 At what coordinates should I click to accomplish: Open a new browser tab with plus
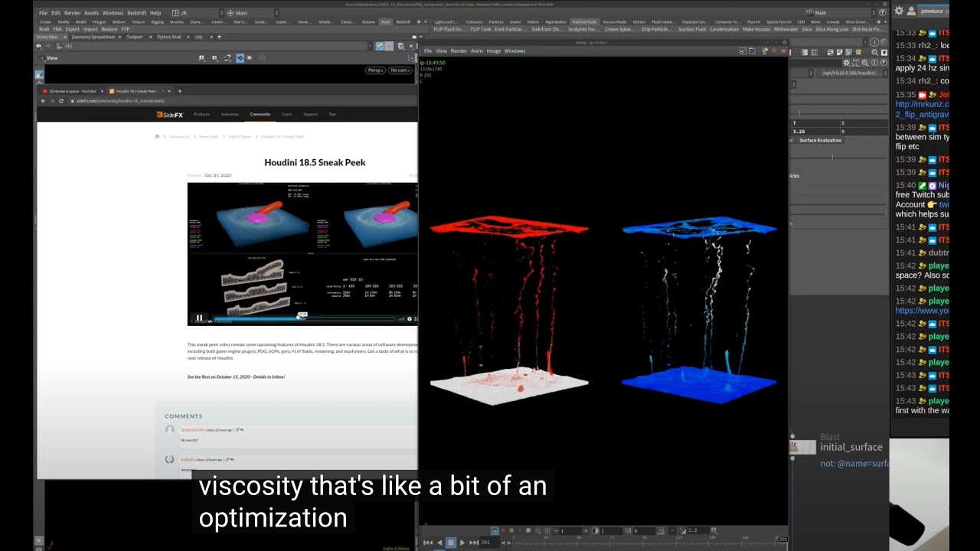[x=180, y=91]
